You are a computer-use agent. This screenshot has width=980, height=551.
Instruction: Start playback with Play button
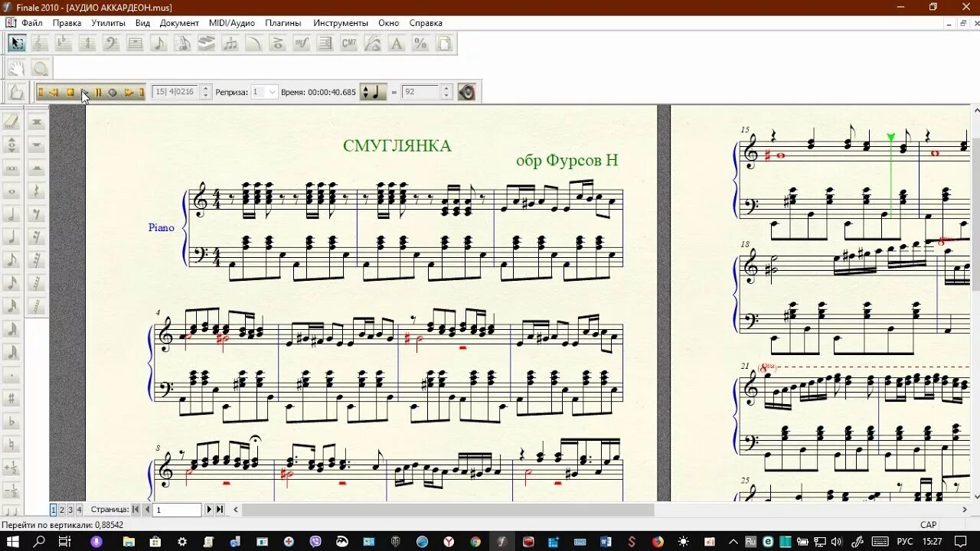pyautogui.click(x=85, y=93)
